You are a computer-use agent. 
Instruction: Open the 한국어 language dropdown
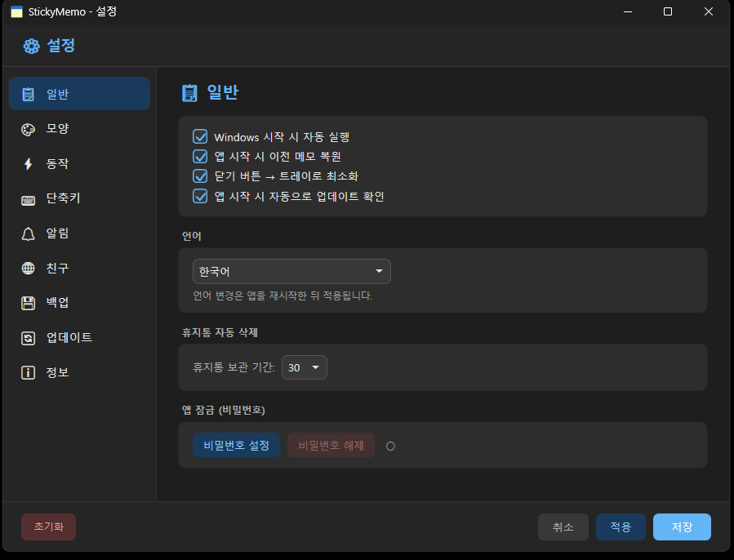coord(291,272)
